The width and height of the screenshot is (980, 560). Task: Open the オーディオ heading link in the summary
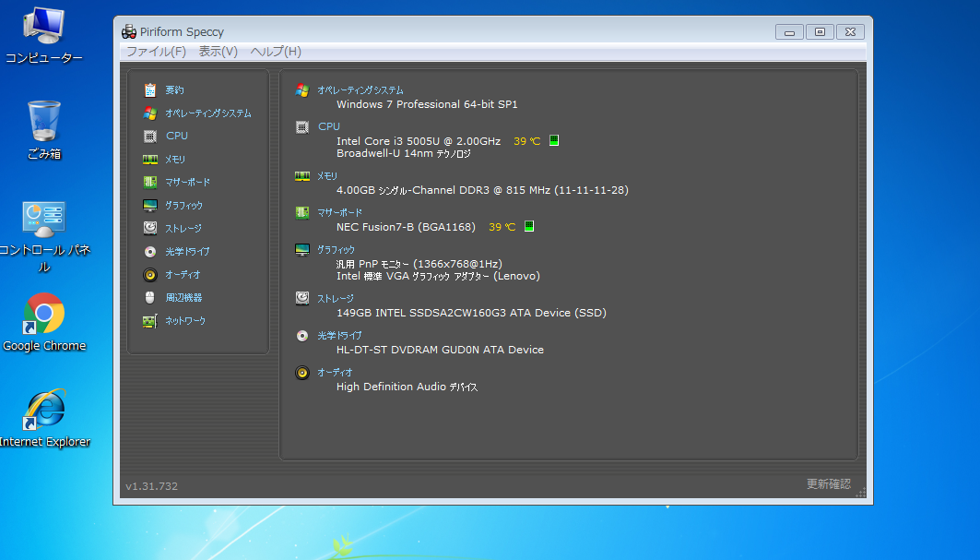(x=335, y=373)
